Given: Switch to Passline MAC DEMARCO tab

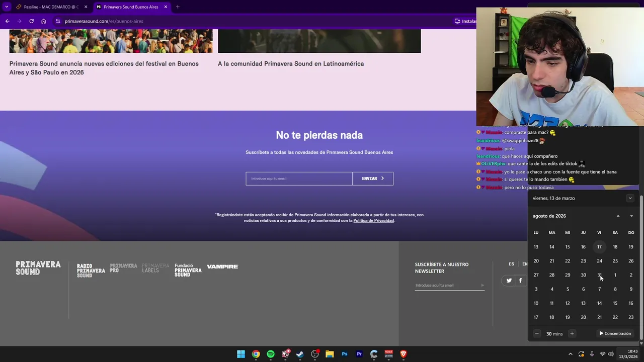Looking at the screenshot, I should pos(51,7).
